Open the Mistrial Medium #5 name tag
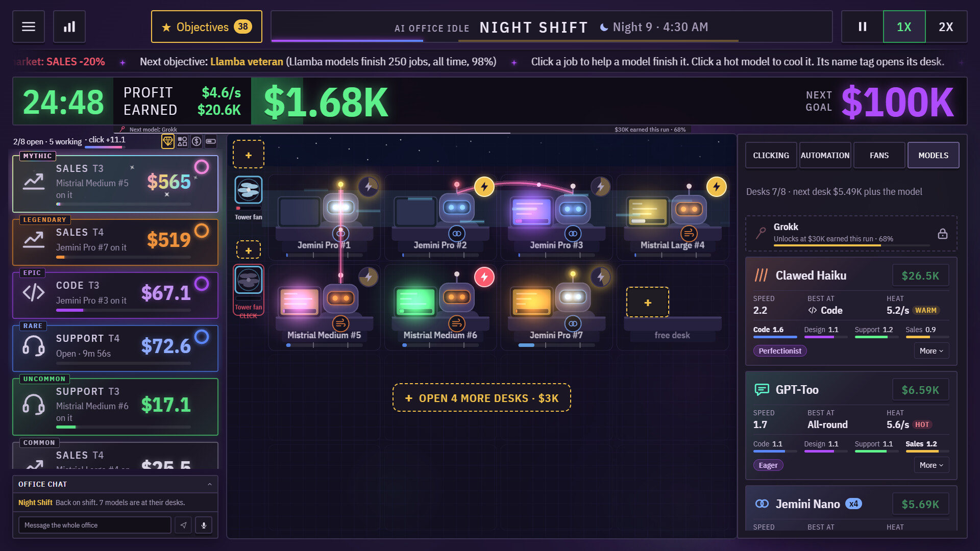Screen dimensions: 980x551 coord(324,335)
